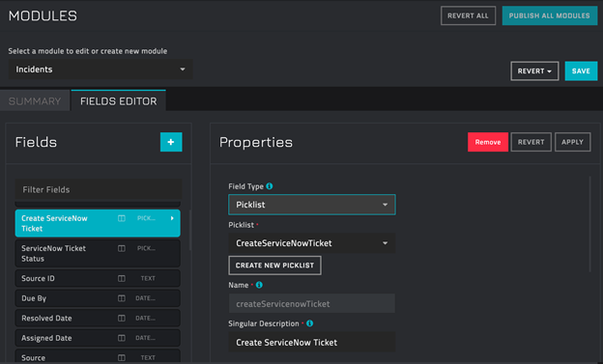Click PUBLISH ALL MODULES button
Image resolution: width=603 pixels, height=364 pixels.
[550, 15]
